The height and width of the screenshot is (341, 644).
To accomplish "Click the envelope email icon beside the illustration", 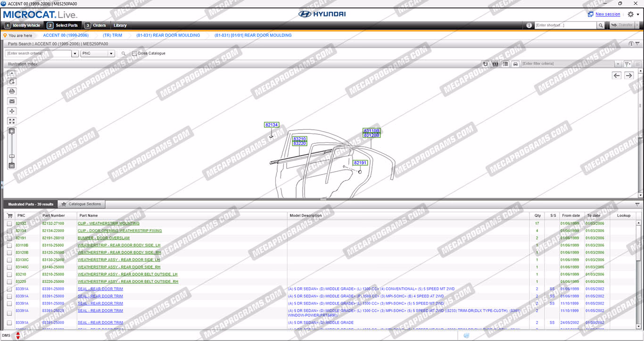I will point(12,101).
